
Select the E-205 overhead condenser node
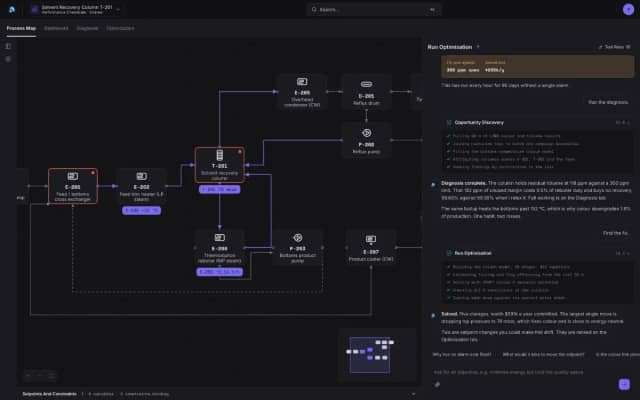[x=302, y=92]
